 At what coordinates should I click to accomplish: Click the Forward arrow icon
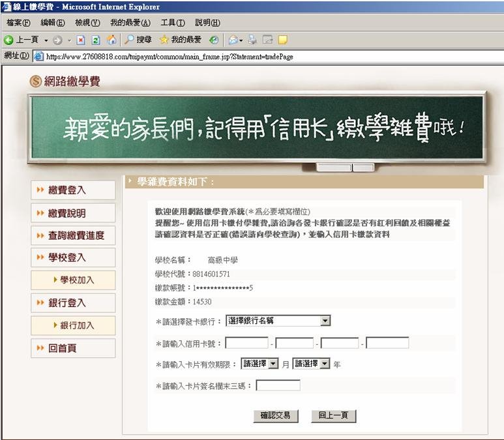56,40
